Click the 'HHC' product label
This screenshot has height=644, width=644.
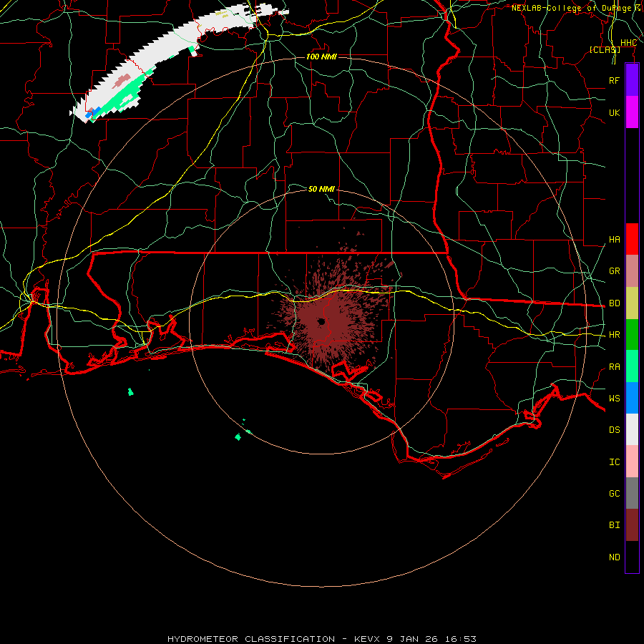coord(628,43)
